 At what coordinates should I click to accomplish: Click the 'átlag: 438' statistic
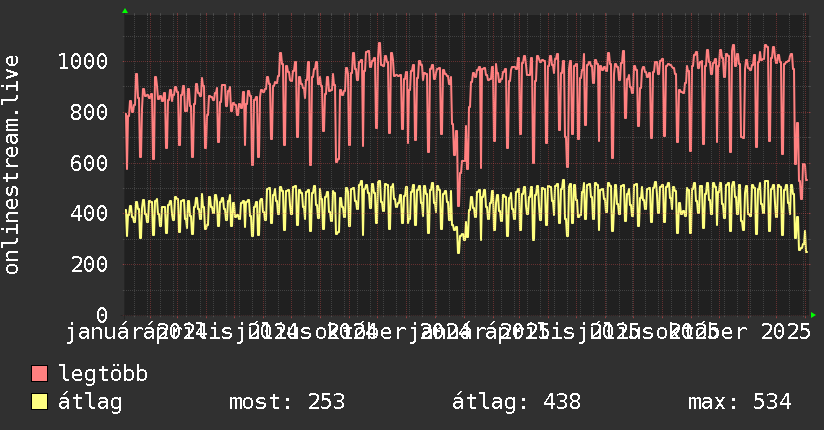pos(517,402)
